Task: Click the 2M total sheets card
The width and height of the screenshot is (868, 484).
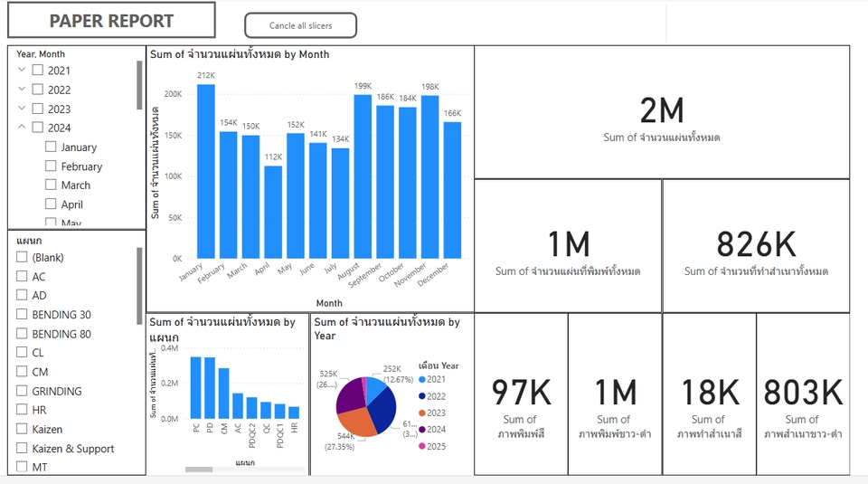Action: point(662,112)
